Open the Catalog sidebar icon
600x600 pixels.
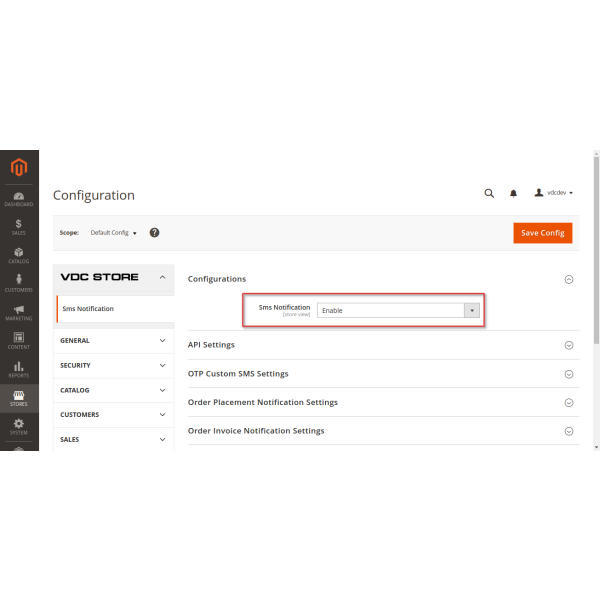pos(19,255)
